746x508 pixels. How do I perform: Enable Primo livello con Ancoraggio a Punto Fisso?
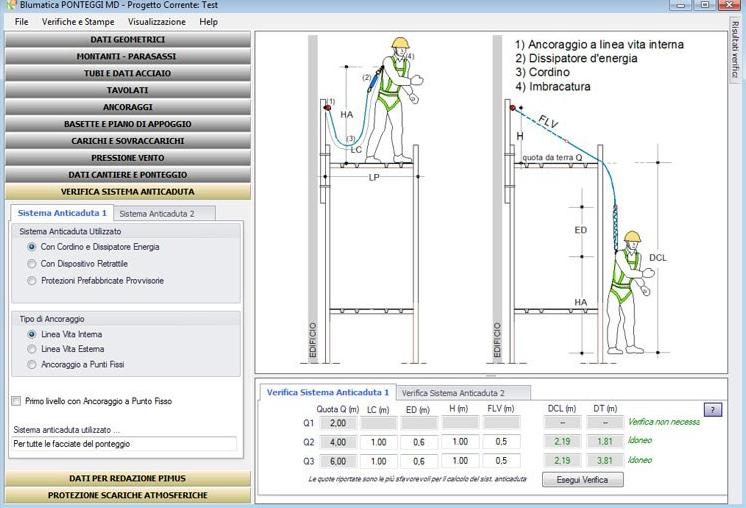tap(16, 401)
